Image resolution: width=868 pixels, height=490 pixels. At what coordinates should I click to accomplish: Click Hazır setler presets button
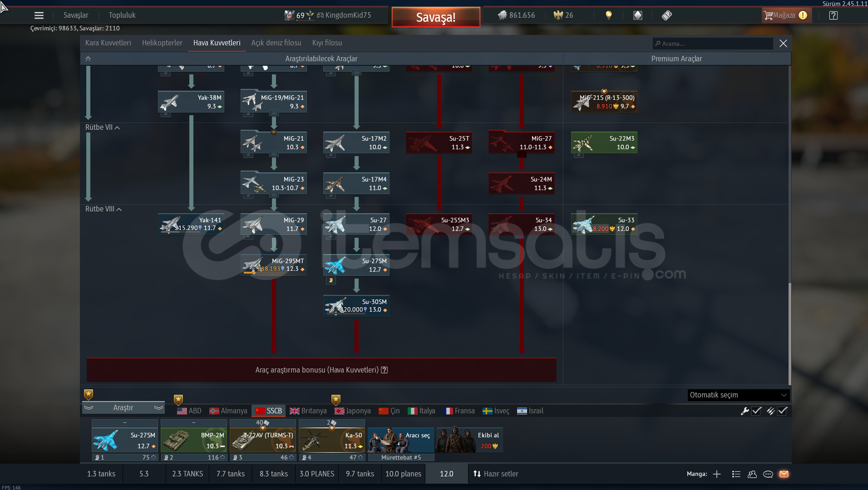[x=496, y=474]
